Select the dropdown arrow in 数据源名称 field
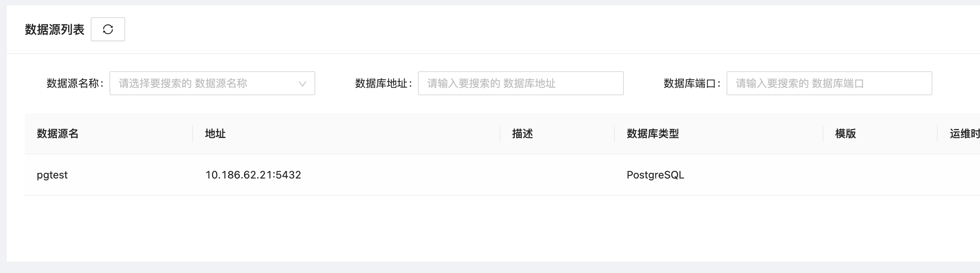Image resolution: width=980 pixels, height=273 pixels. tap(303, 83)
